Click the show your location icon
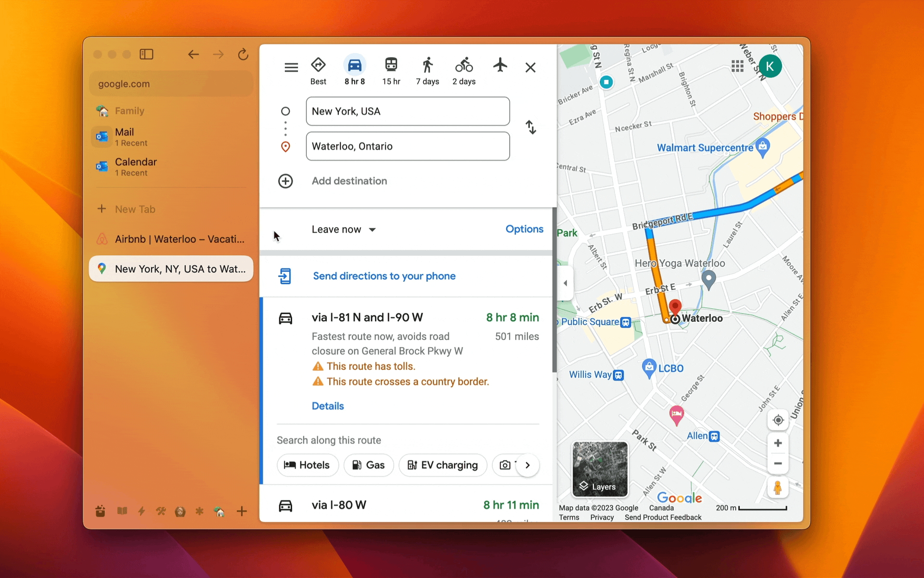 point(778,420)
